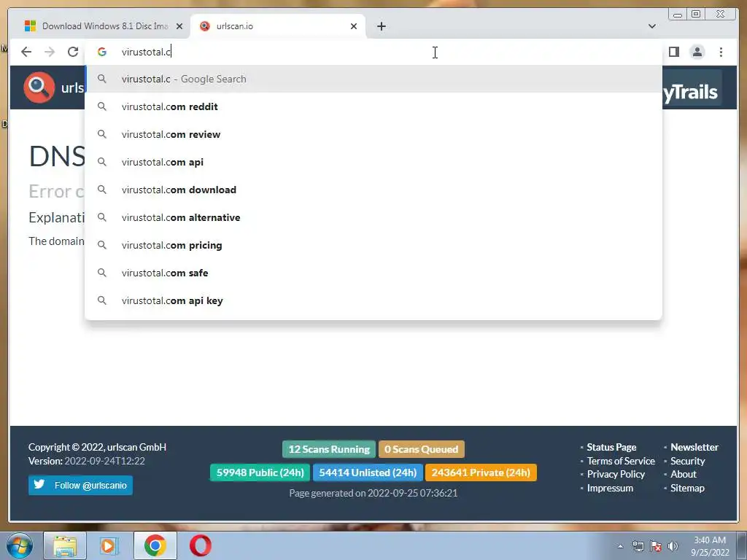Screen dimensions: 747x560
Task: Open the Status Page footer link
Action: click(611, 447)
